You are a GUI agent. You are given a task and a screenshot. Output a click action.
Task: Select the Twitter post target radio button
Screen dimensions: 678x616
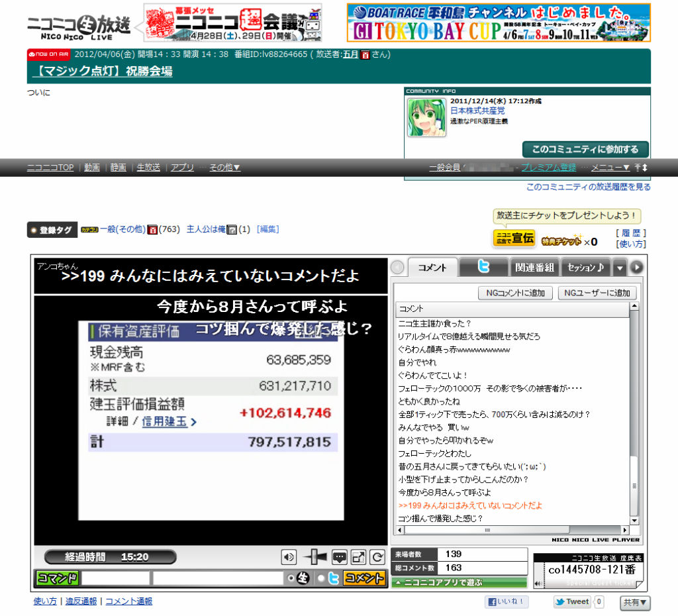click(x=321, y=578)
